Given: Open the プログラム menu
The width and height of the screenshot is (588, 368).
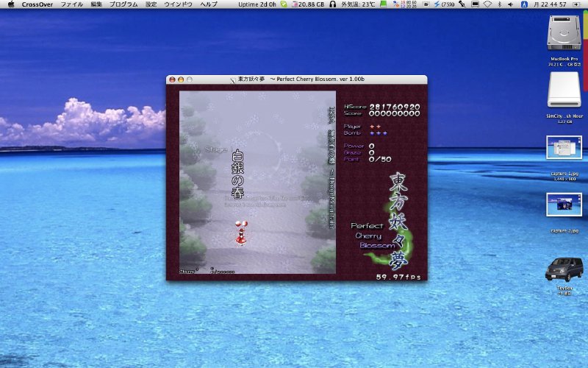Looking at the screenshot, I should point(123,4).
